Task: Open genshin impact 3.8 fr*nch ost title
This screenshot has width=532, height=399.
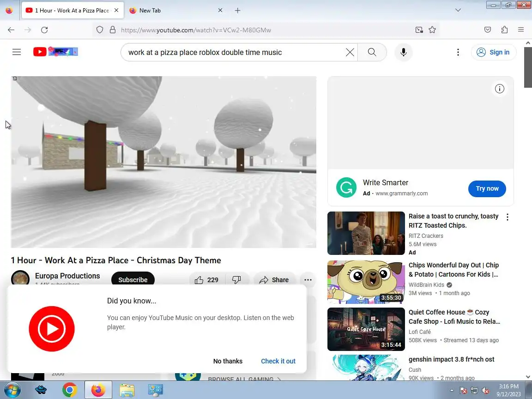Action: pos(451,359)
